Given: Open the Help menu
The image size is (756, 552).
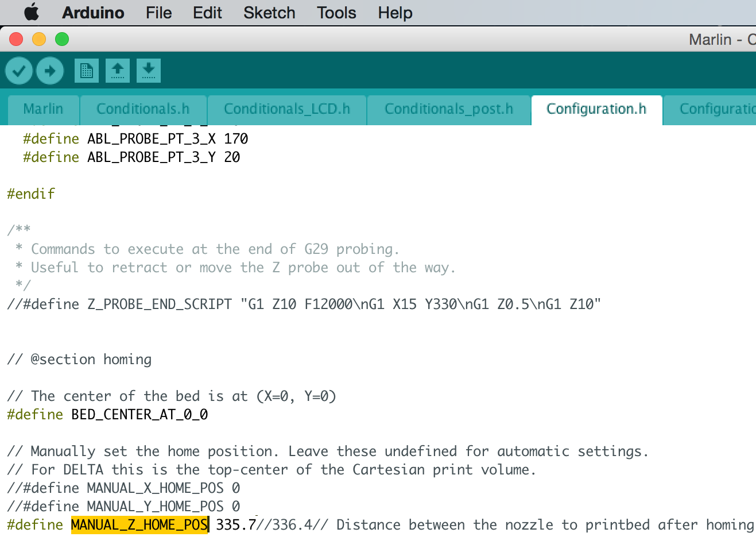Looking at the screenshot, I should 395,13.
